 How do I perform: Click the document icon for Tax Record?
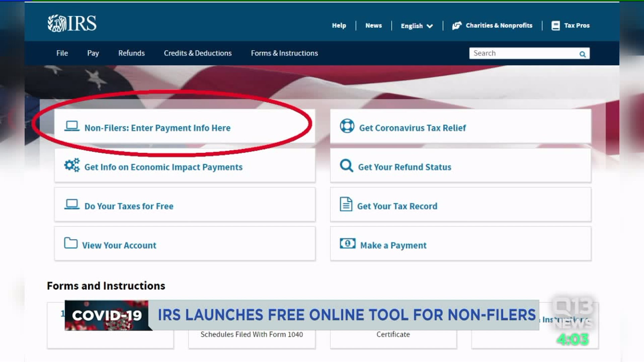pyautogui.click(x=346, y=204)
